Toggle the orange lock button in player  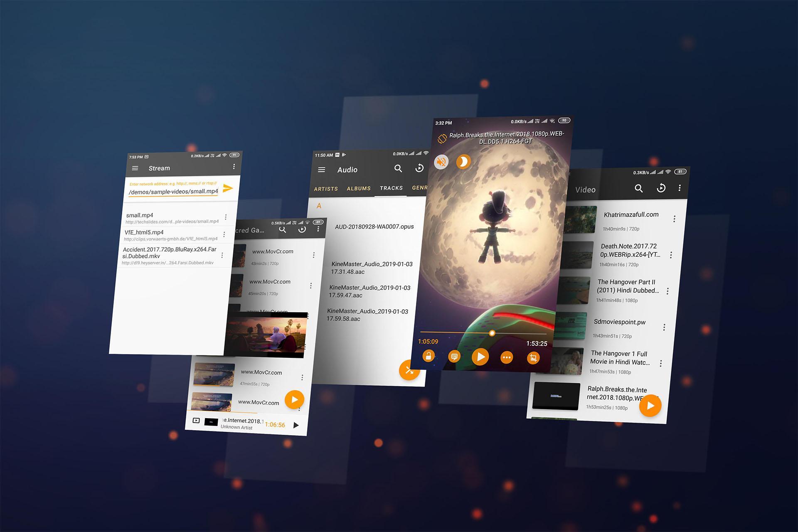coord(428,356)
